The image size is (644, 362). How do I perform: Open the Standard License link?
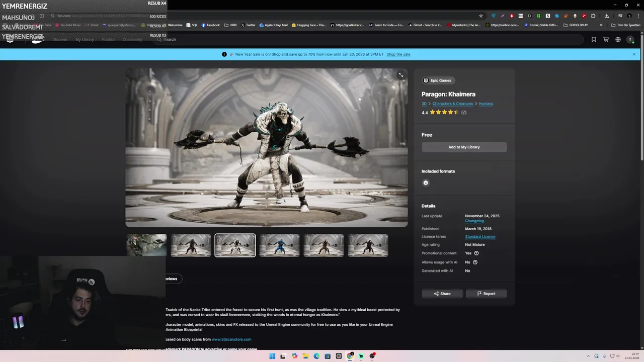click(480, 236)
